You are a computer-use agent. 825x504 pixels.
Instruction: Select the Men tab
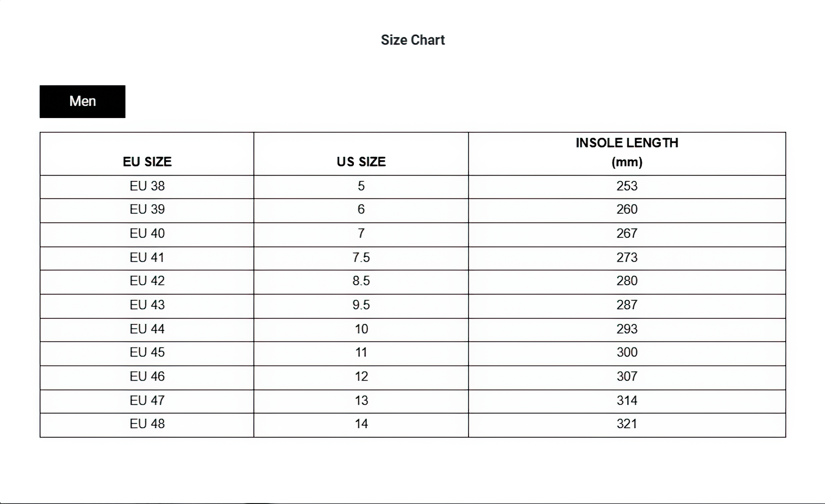pos(82,101)
